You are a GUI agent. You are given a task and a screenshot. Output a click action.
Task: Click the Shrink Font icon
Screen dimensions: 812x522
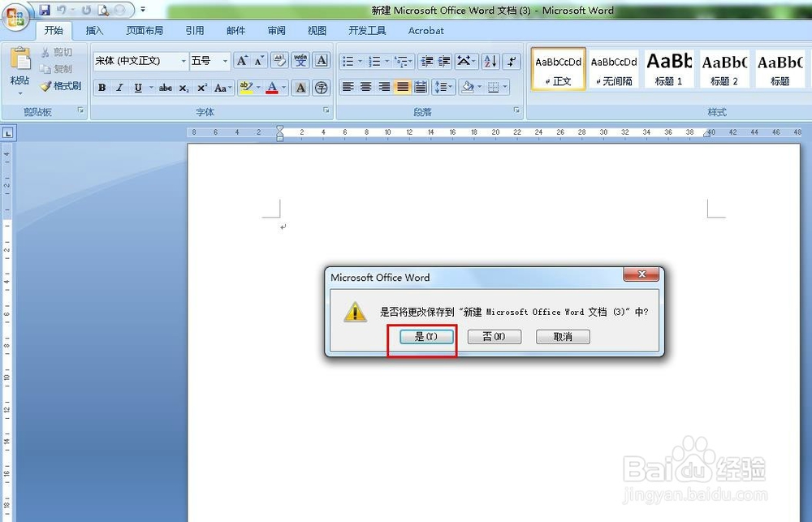(x=259, y=61)
